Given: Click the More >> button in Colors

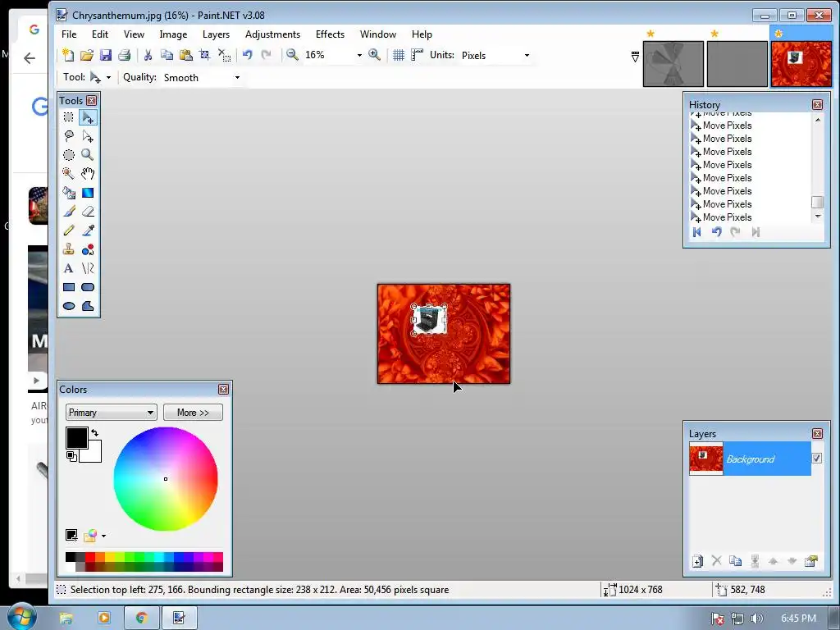Looking at the screenshot, I should [193, 413].
